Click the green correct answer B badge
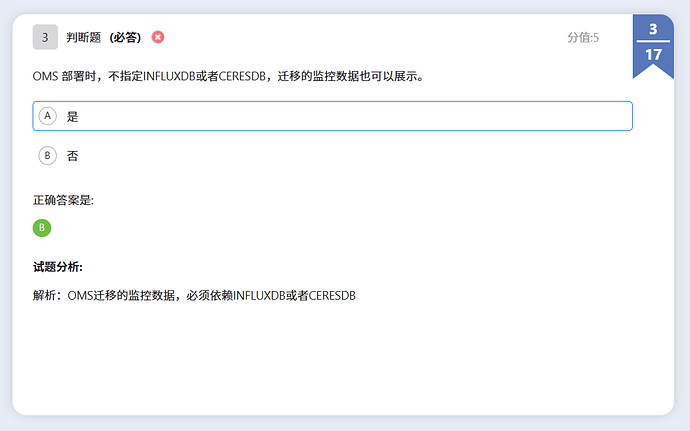This screenshot has height=431, width=690. coord(42,228)
